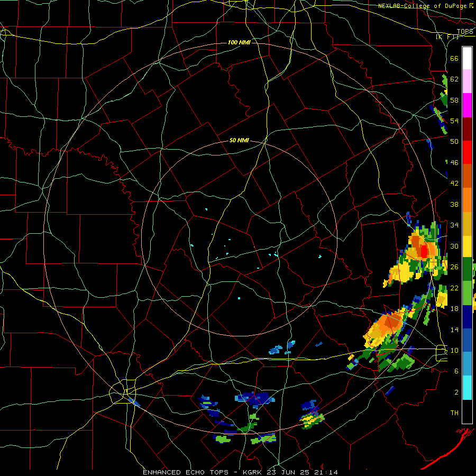Click the bright yellow legend swatch
This screenshot has width=476, height=476.
(467, 246)
